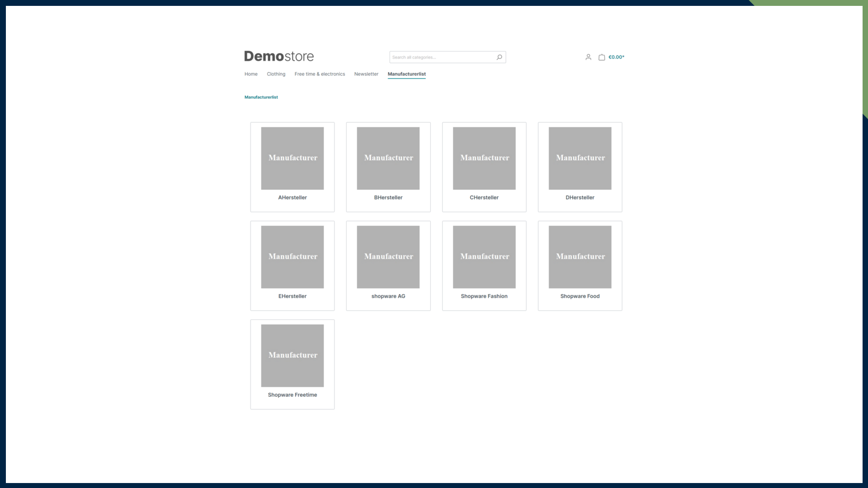This screenshot has width=868, height=488.
Task: Open the shopping cart icon
Action: [x=602, y=57]
